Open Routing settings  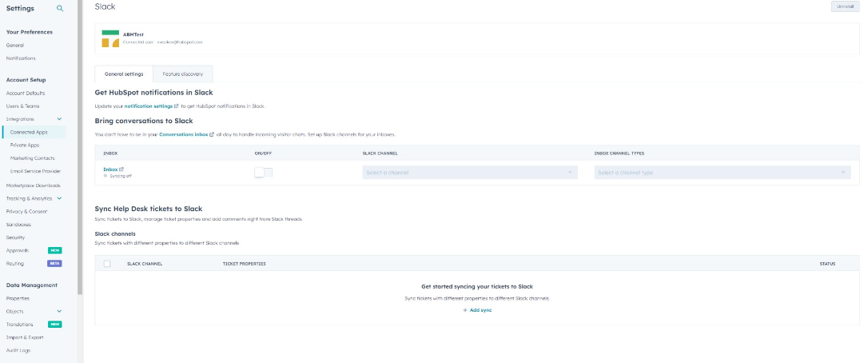pos(15,264)
